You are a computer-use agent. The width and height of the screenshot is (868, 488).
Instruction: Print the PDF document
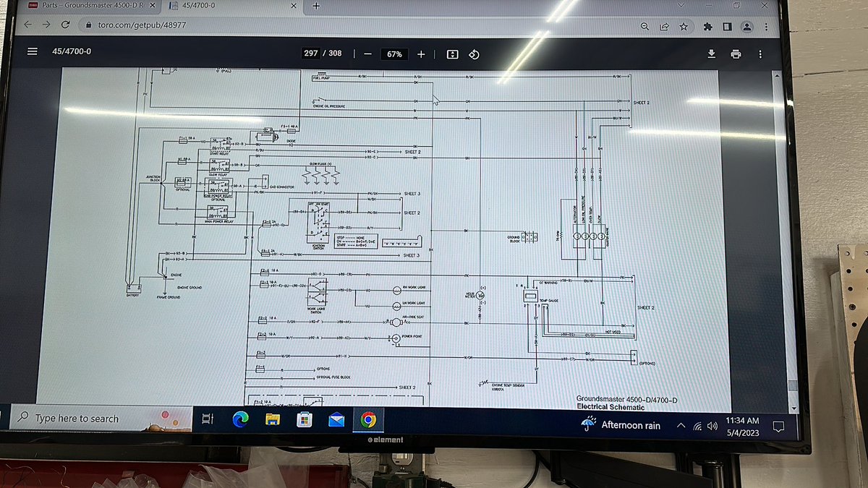(x=736, y=54)
